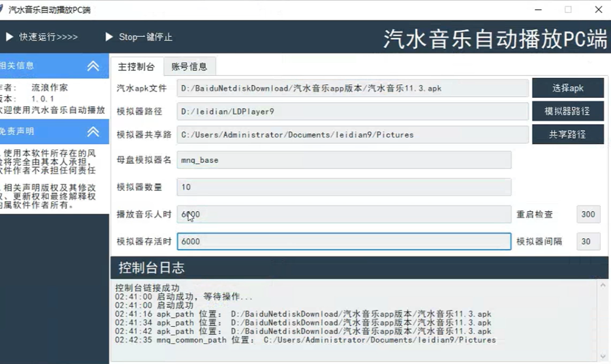Collapse the 相关信息 section chevron
Viewport: 611px width, 364px height.
93,66
